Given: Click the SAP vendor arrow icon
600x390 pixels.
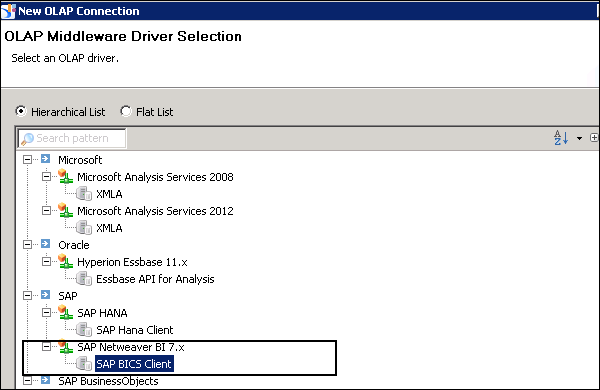Looking at the screenshot, I should click(x=46, y=295).
